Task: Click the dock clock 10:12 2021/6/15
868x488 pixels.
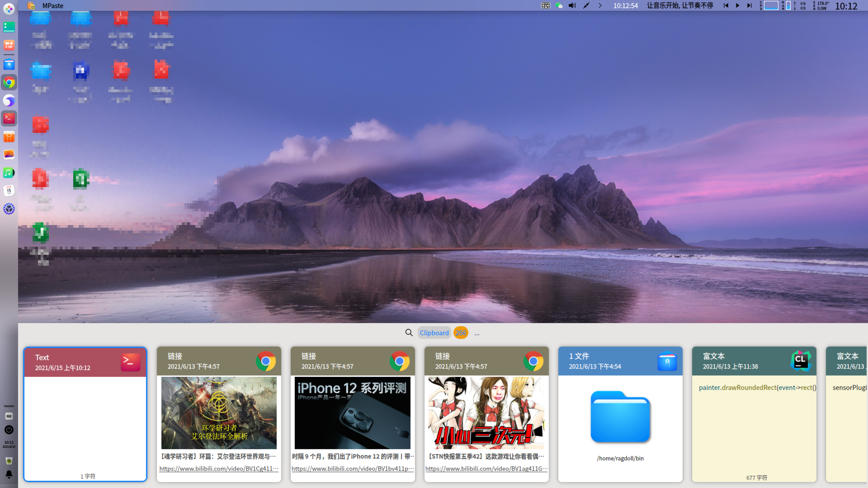Action: [9, 445]
